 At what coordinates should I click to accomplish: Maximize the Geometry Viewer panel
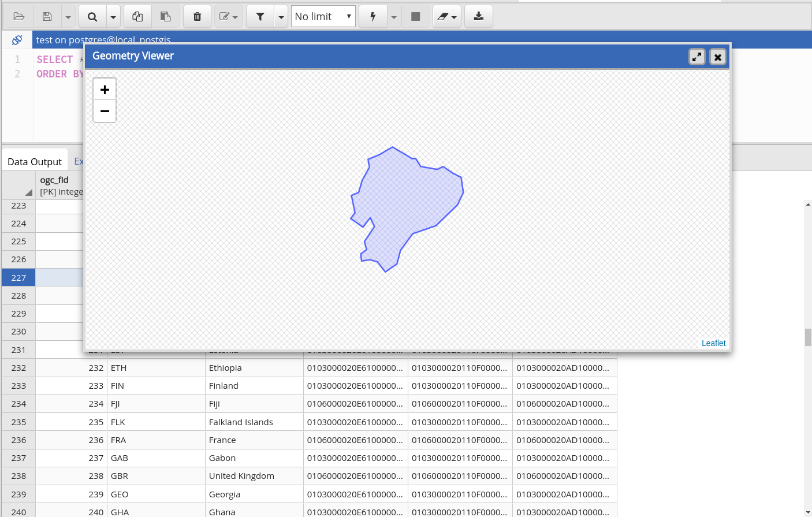click(x=697, y=57)
